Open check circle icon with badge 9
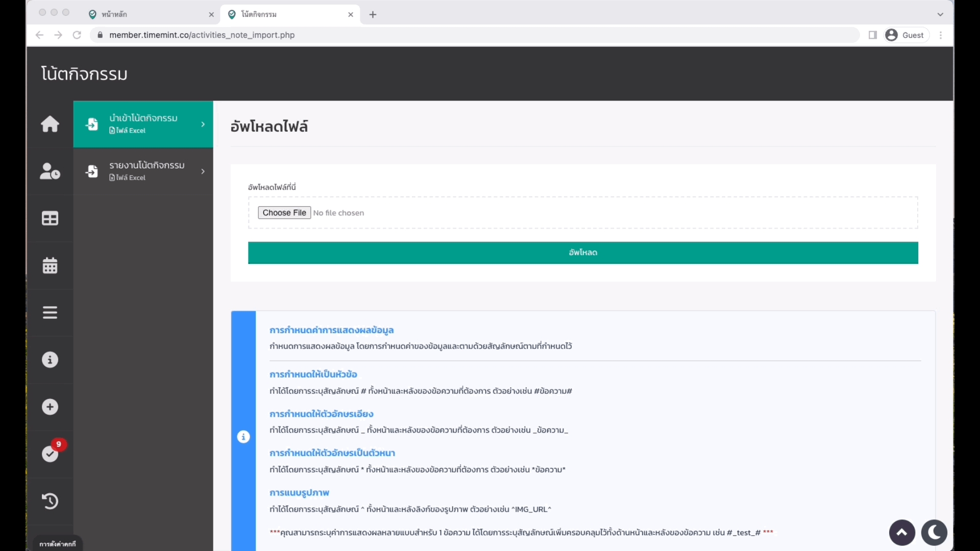 click(x=50, y=454)
